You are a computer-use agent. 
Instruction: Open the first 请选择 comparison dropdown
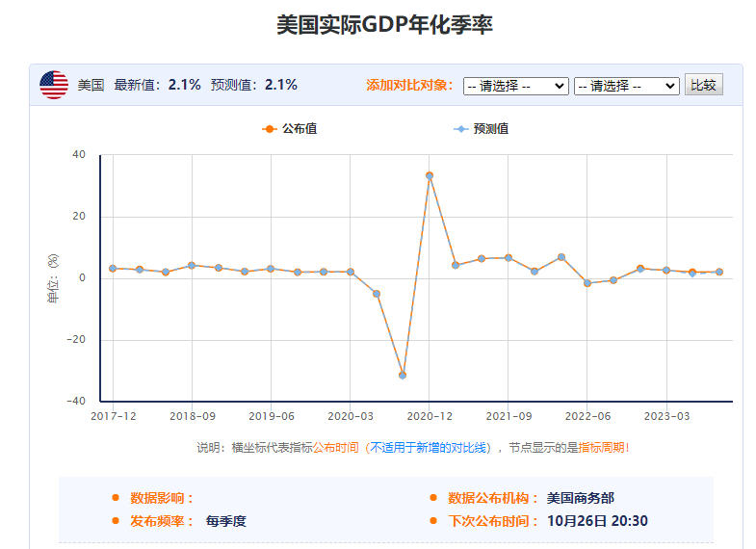click(x=516, y=87)
